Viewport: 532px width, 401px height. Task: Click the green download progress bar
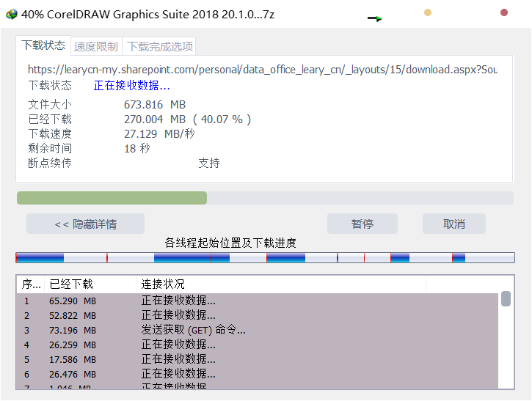tap(265, 198)
